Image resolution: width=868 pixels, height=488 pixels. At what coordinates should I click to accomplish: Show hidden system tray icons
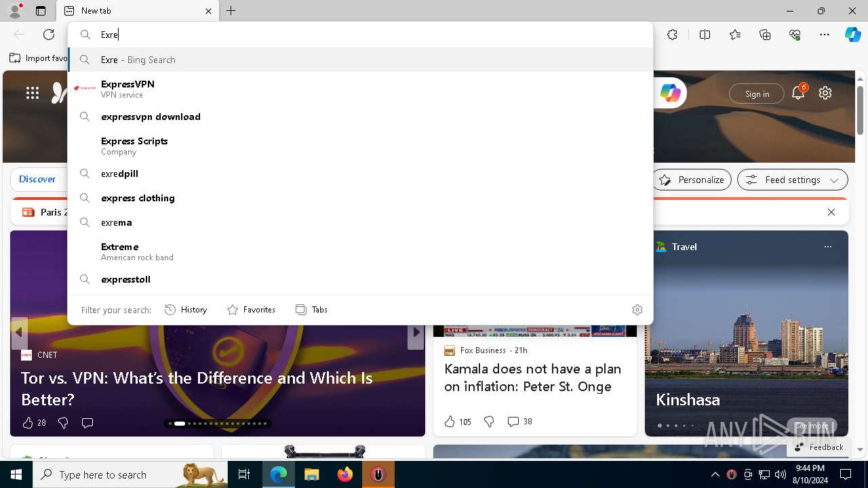tap(715, 474)
